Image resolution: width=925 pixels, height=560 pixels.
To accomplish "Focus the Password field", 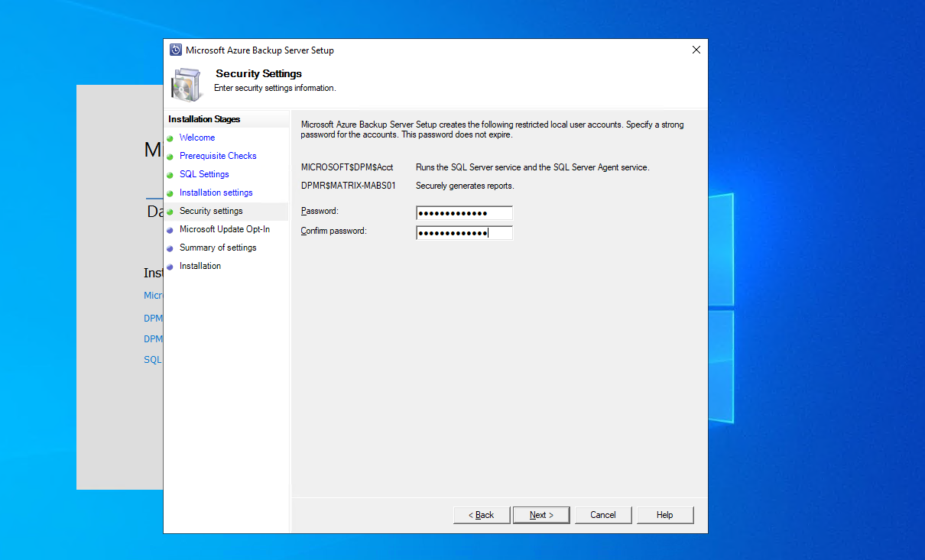I will click(x=464, y=213).
